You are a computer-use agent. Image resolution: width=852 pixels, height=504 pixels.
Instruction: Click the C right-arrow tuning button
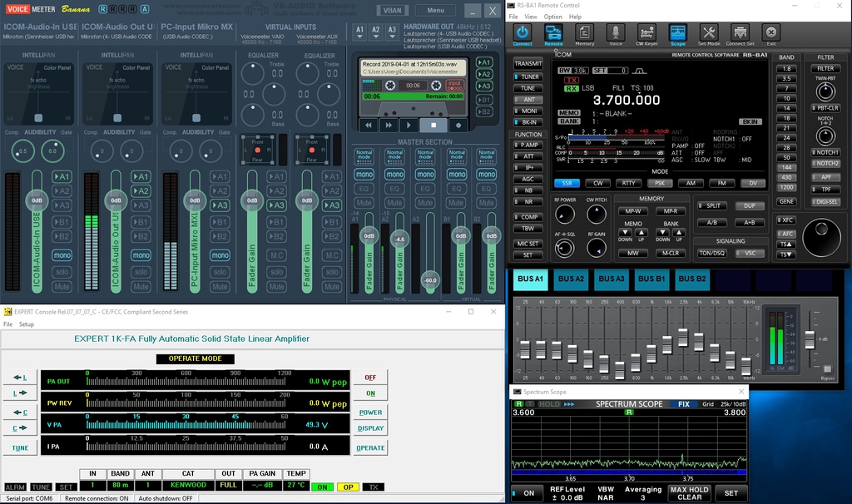(20, 428)
